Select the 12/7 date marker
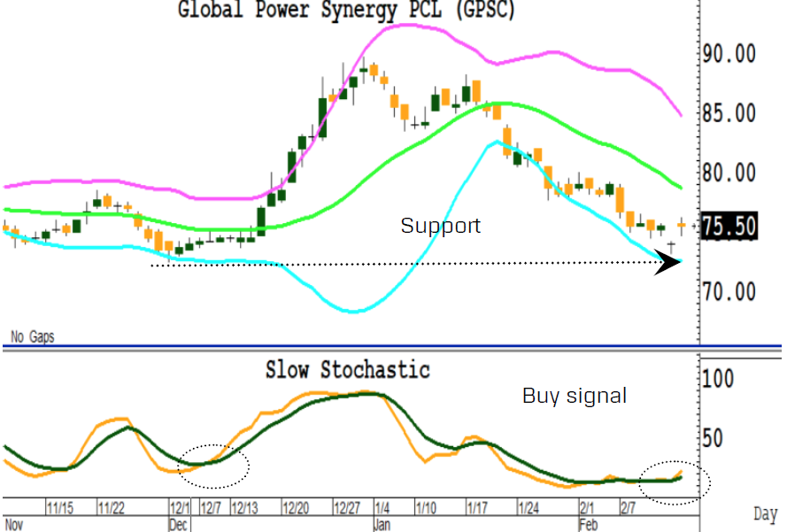Viewport: 787px width, 532px height. pyautogui.click(x=211, y=508)
